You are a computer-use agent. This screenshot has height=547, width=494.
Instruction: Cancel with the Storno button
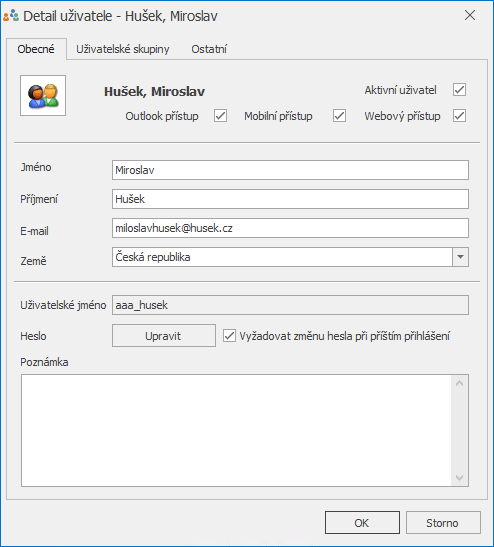click(x=443, y=523)
